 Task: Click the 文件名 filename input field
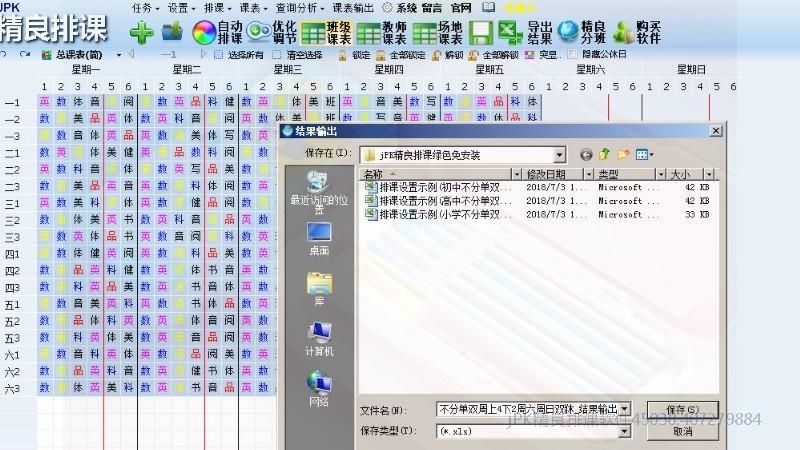pyautogui.click(x=528, y=409)
